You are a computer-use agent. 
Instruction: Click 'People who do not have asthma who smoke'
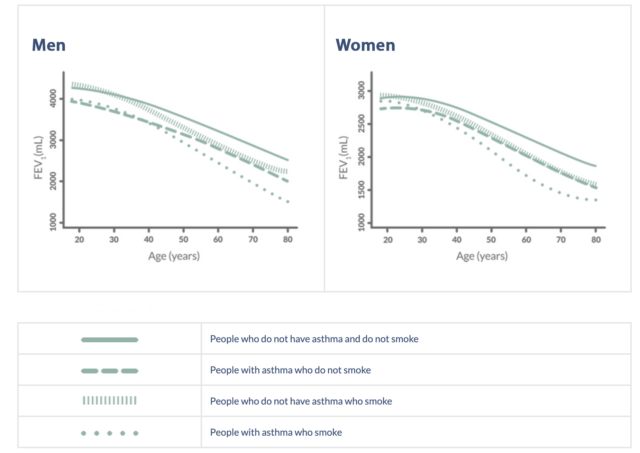click(300, 401)
